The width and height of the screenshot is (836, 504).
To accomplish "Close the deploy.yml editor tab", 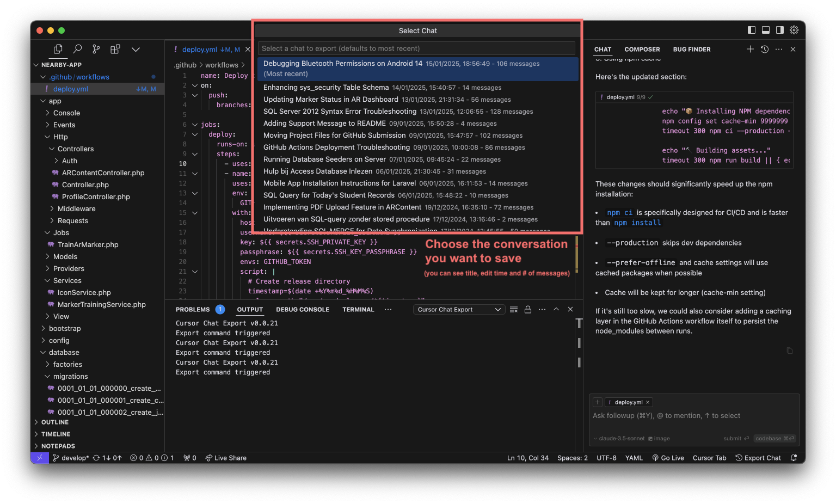I will click(x=248, y=50).
